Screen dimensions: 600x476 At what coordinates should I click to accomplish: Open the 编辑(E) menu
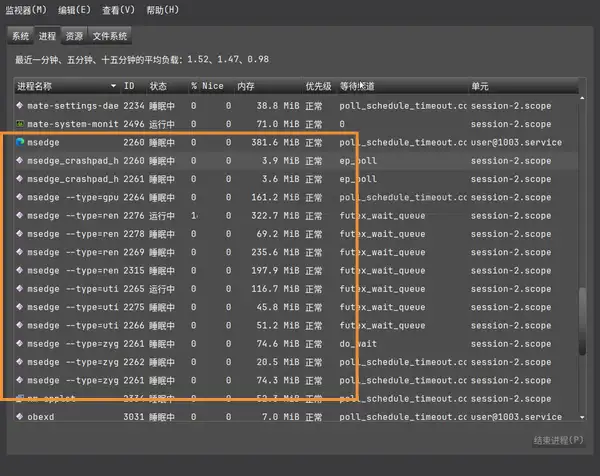point(74,10)
